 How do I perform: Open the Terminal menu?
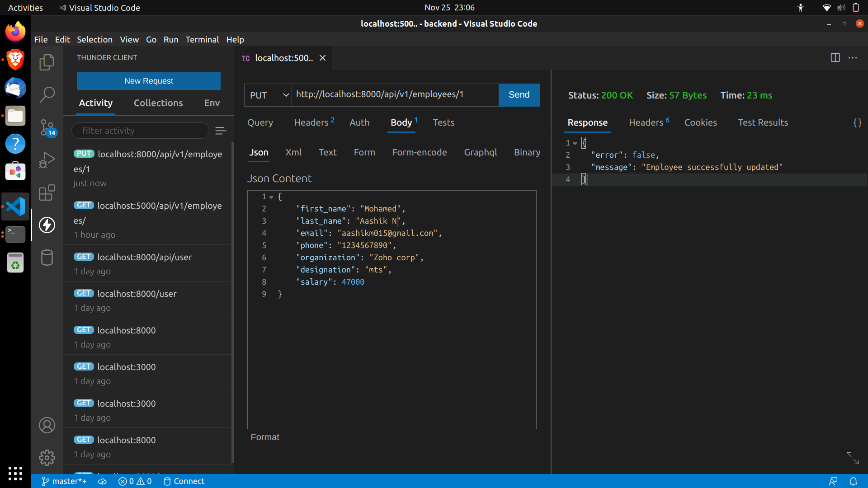[202, 40]
